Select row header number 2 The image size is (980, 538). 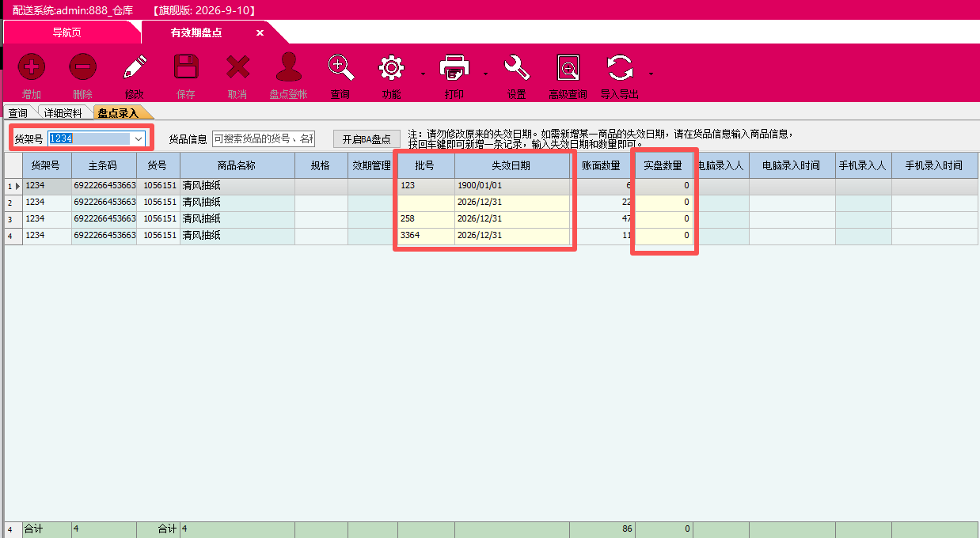tap(13, 203)
